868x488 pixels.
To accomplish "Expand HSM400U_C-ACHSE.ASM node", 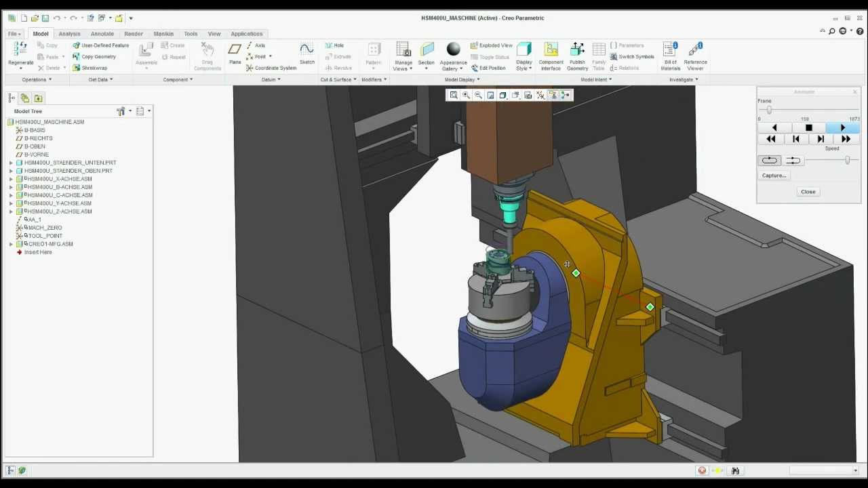I will [x=11, y=195].
